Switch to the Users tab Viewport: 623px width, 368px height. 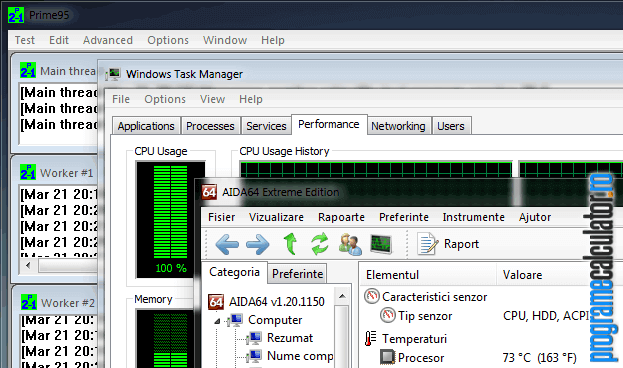451,126
